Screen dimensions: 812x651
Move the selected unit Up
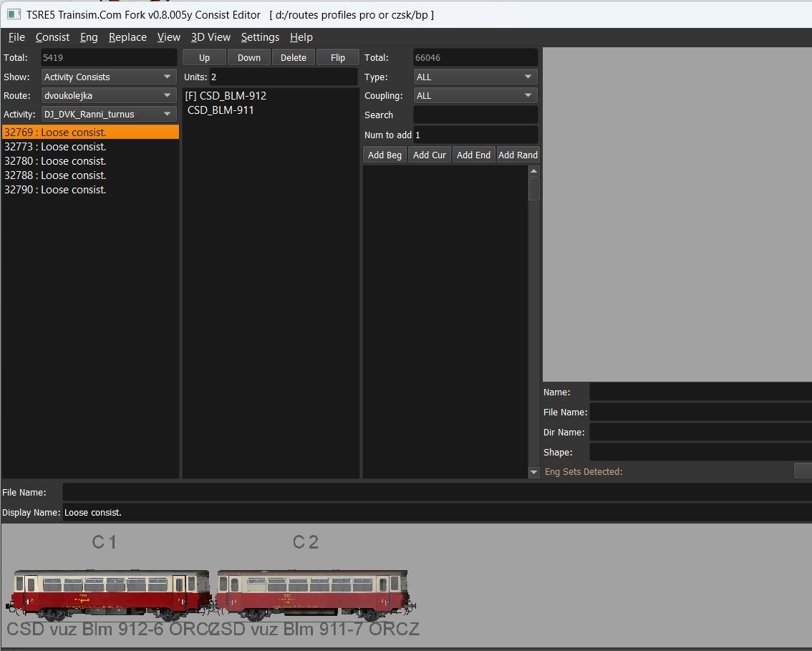pos(204,58)
